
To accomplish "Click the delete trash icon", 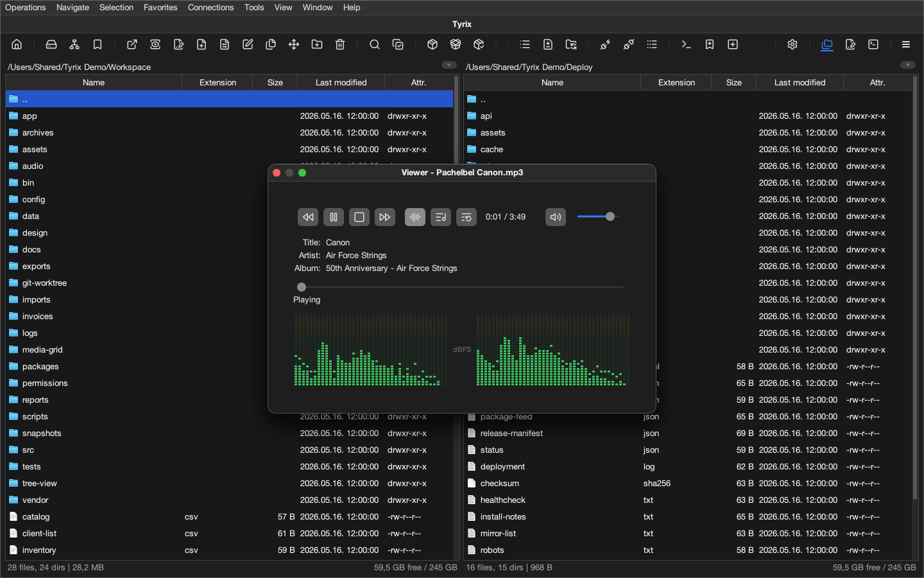I will 340,44.
